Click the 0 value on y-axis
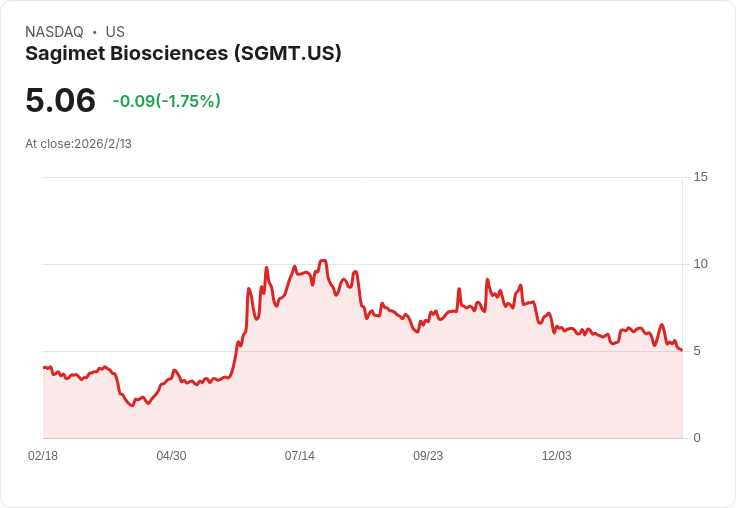736x508 pixels. click(697, 438)
